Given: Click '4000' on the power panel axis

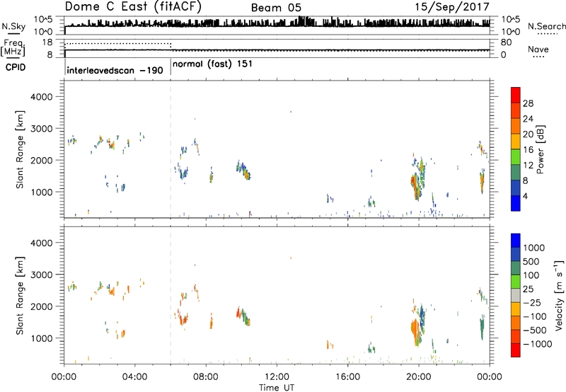Looking at the screenshot, I should coord(41,97).
